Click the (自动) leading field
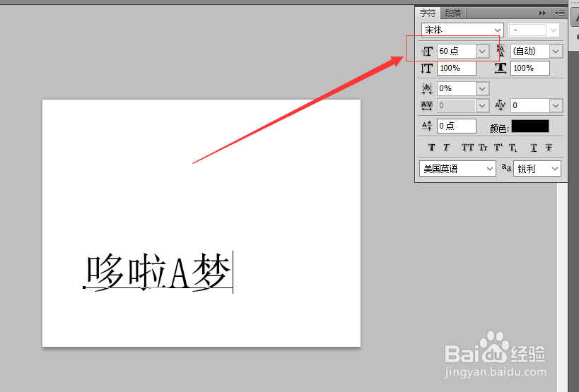Screen dimensions: 579x392 click(x=530, y=51)
